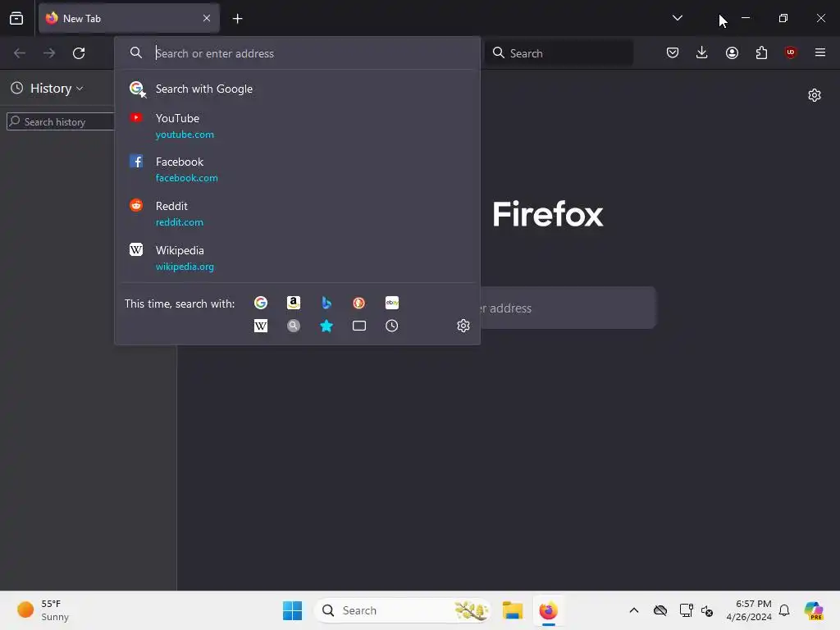The width and height of the screenshot is (840, 630).
Task: Search this time with DuckDuckGo icon
Action: 359,303
